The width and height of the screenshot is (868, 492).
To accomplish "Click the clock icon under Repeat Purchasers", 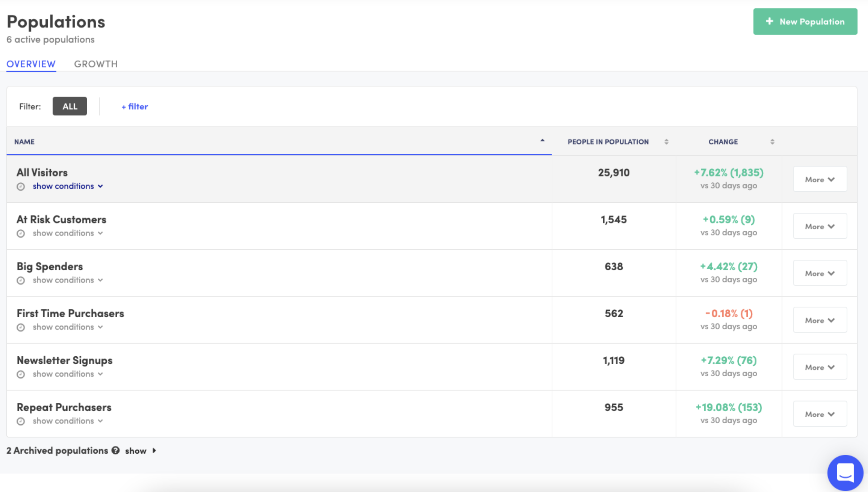I will click(21, 421).
